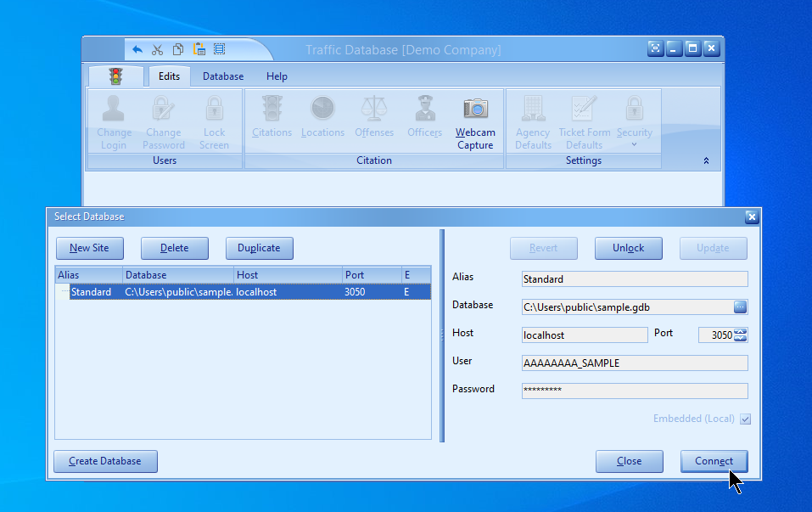
Task: Increase Port value with up arrow
Action: [741, 332]
